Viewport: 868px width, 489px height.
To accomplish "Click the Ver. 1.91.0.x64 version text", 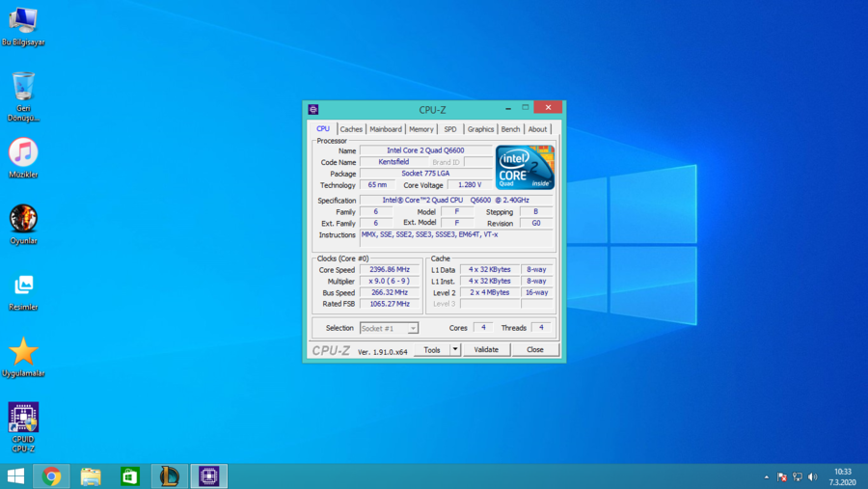I will pos(383,352).
